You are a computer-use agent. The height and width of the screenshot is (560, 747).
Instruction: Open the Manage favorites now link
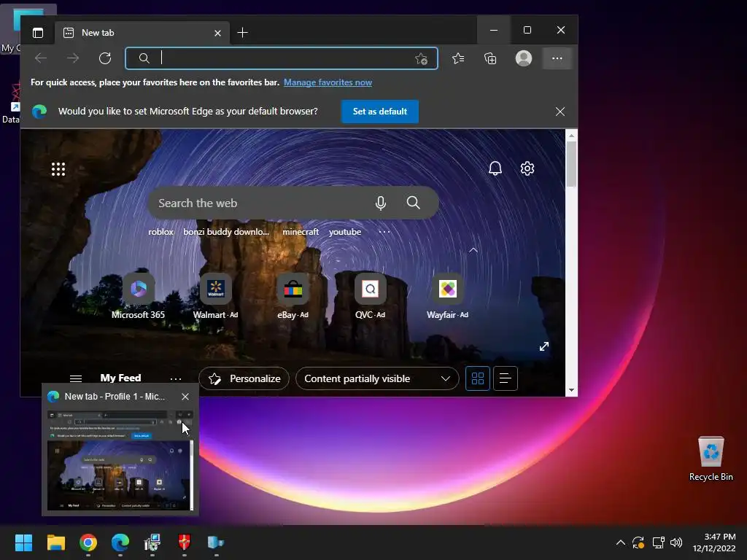(x=328, y=82)
